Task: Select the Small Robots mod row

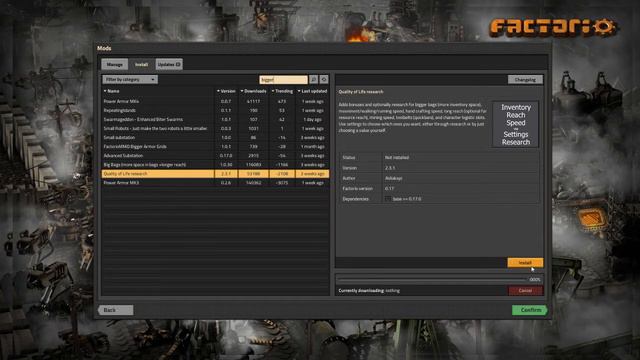Action: pos(215,128)
